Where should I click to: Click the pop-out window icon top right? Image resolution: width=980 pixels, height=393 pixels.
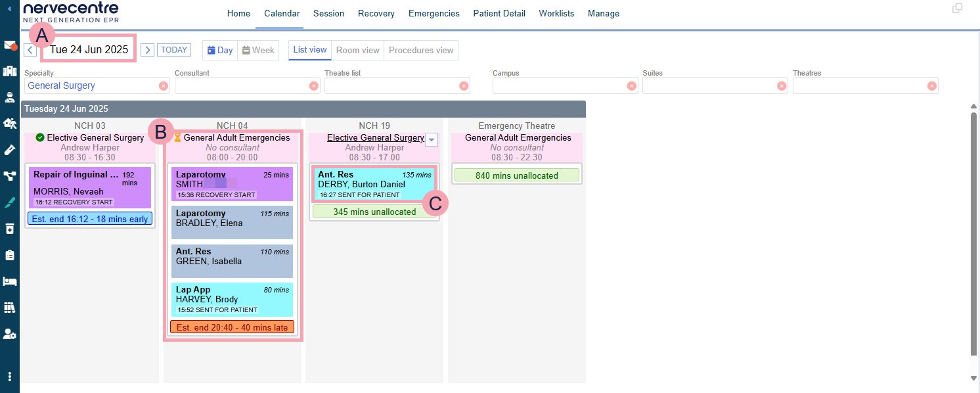click(957, 9)
